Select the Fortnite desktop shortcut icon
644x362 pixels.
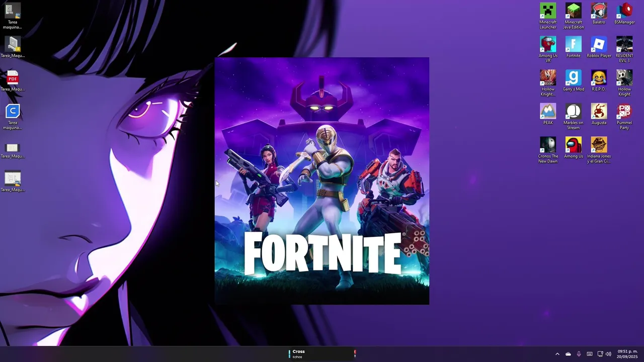pos(574,47)
